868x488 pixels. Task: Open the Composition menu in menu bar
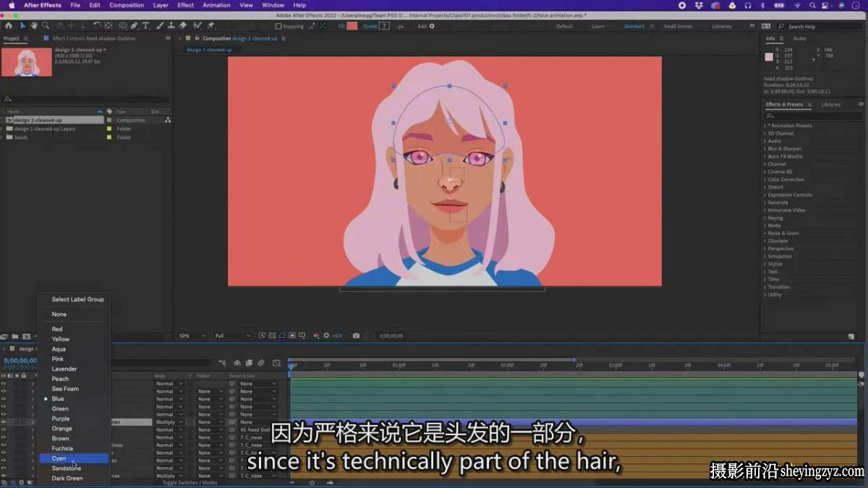point(127,5)
